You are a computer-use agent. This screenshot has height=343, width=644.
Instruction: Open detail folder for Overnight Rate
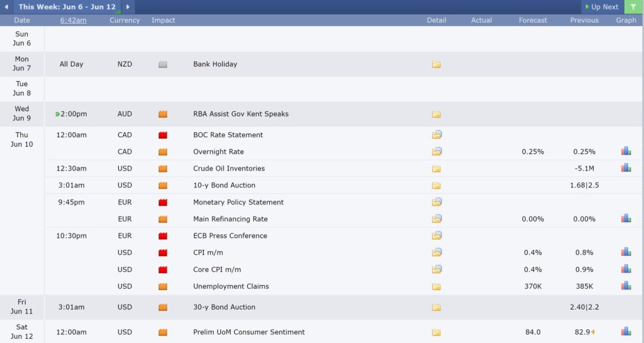pos(436,152)
